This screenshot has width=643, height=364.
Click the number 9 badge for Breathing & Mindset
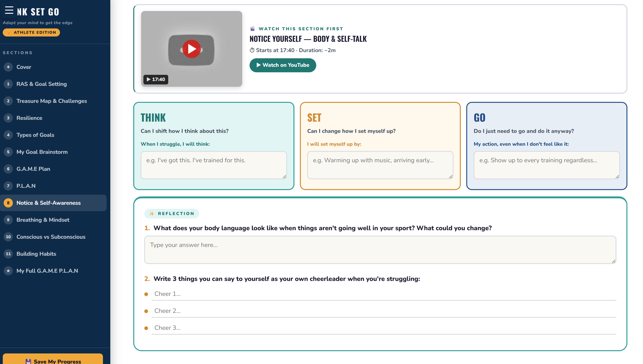coord(8,220)
